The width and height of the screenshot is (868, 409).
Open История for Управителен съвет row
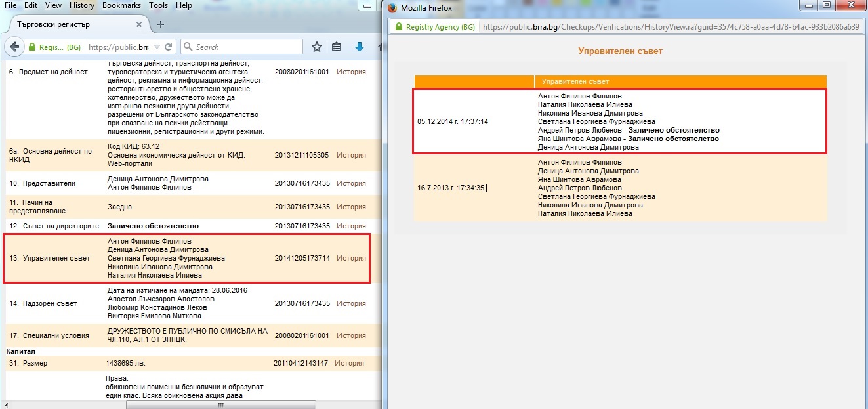coord(351,258)
